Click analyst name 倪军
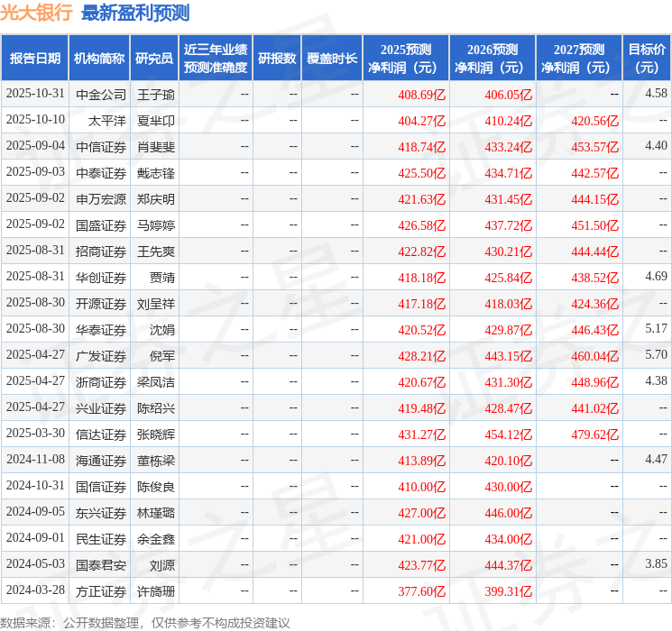The image size is (672, 631). [x=162, y=356]
